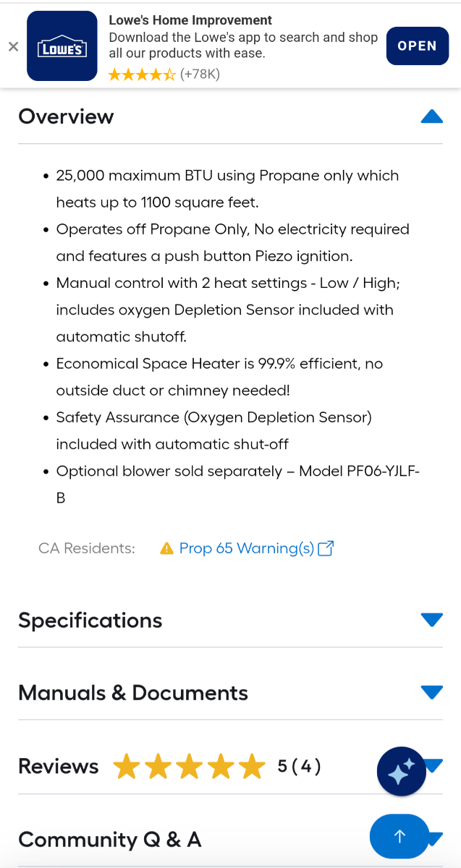Image resolution: width=461 pixels, height=868 pixels.
Task: Open the Lowe's app icon logo
Action: click(x=62, y=46)
